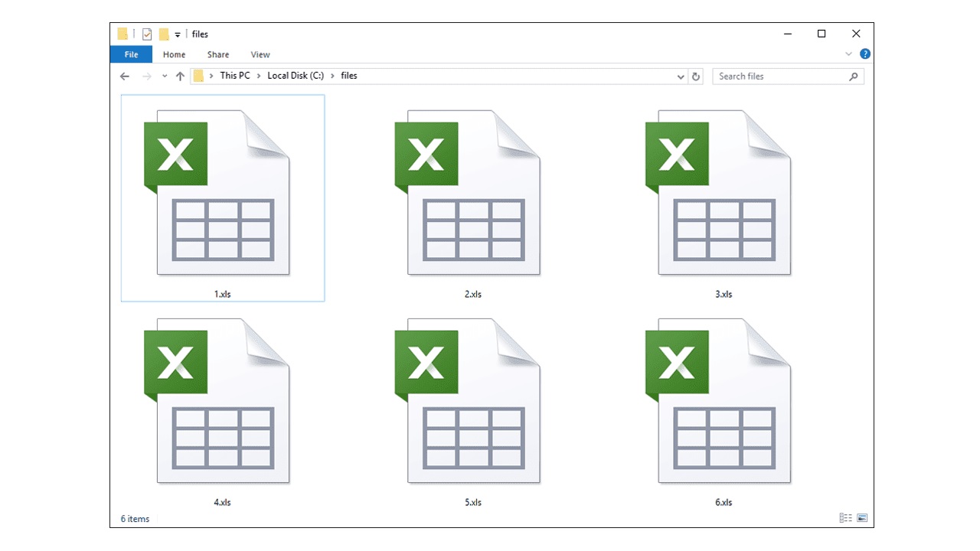
Task: Open the View ribbon tab
Action: [260, 54]
